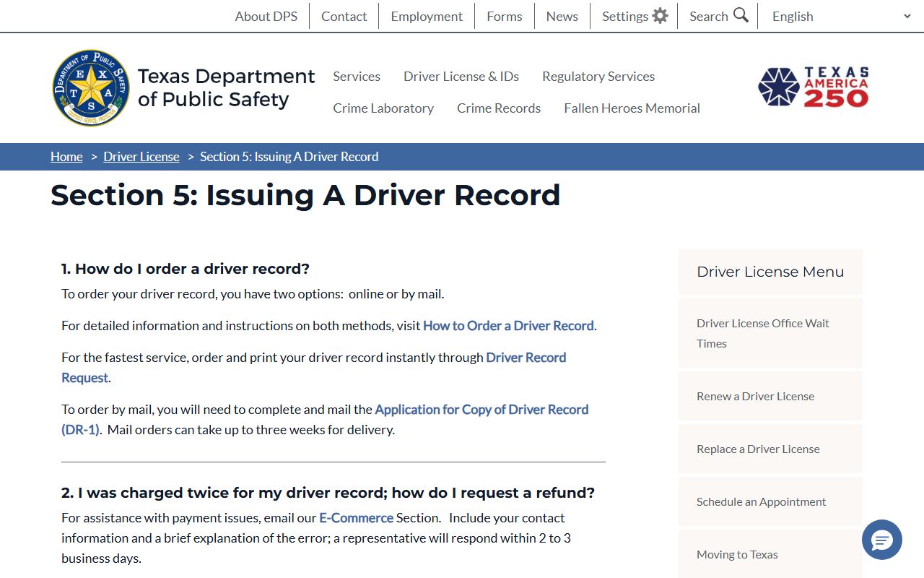Select Replace a Driver License sidebar item
This screenshot has height=578, width=924.
tap(770, 449)
